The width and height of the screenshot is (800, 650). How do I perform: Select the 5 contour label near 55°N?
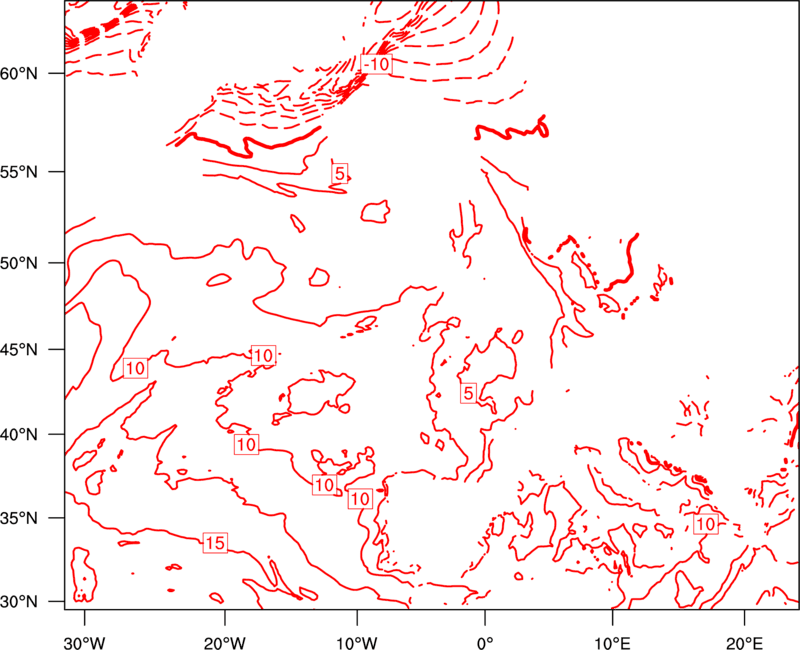click(x=339, y=173)
